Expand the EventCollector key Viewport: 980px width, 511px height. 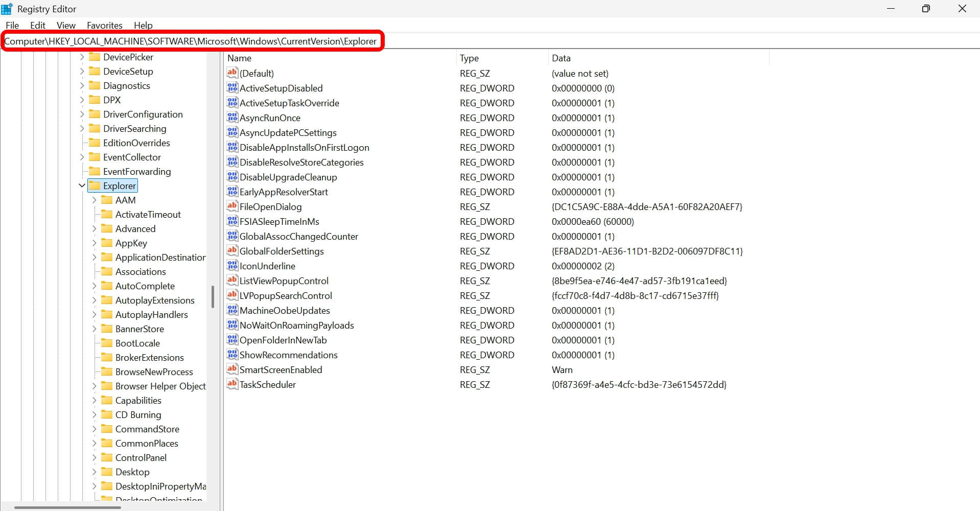[82, 157]
